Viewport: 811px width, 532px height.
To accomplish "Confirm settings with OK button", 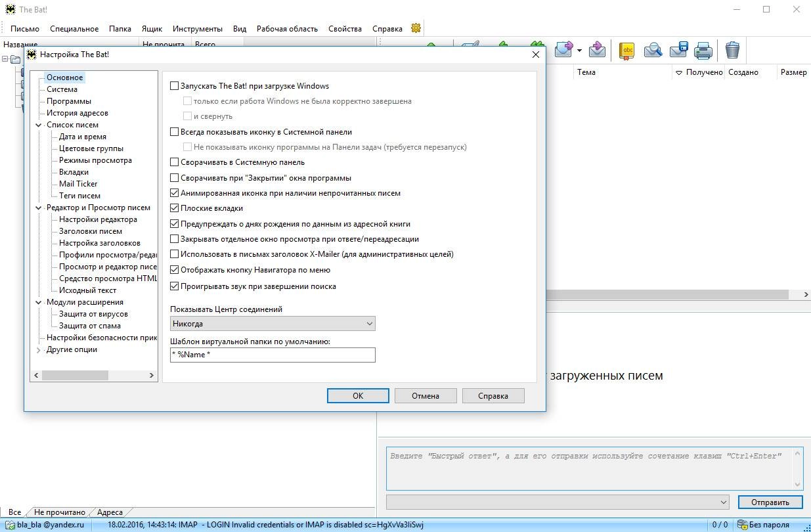I will [358, 395].
